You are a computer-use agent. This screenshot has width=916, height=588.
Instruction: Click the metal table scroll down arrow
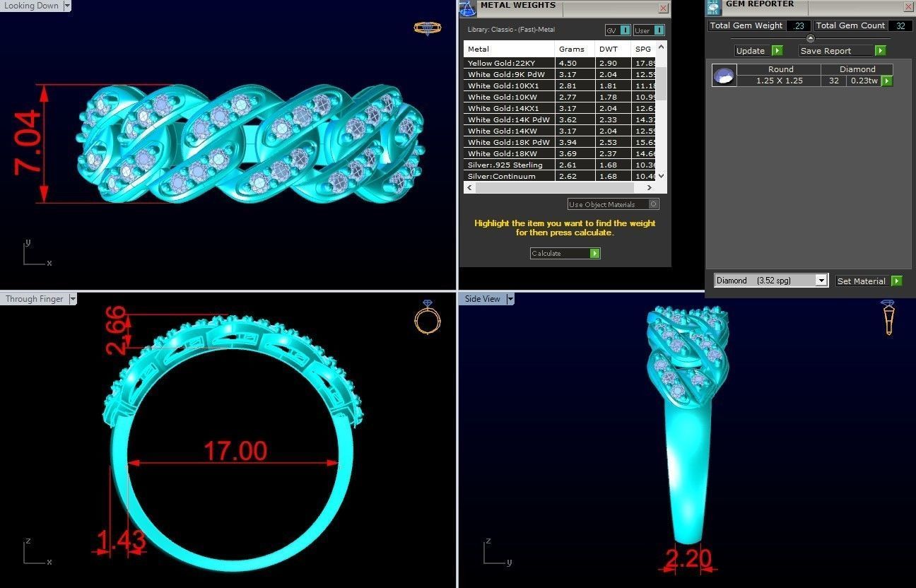click(x=662, y=176)
